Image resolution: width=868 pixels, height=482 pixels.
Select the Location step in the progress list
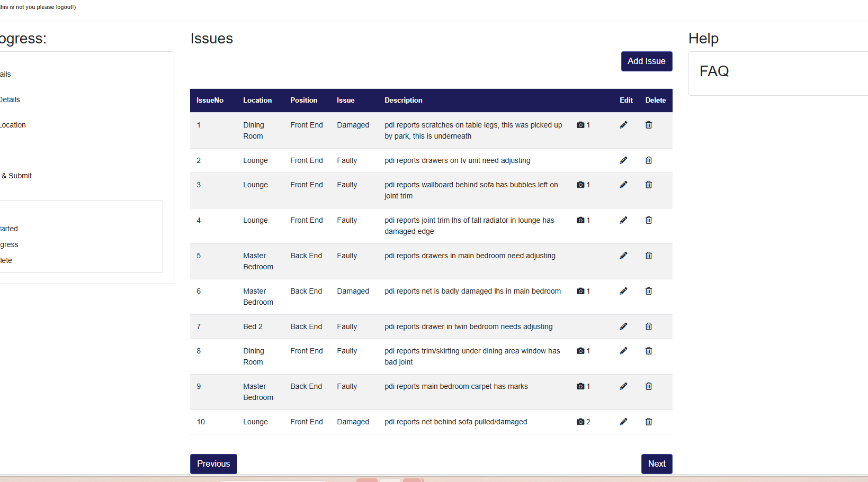click(x=13, y=125)
